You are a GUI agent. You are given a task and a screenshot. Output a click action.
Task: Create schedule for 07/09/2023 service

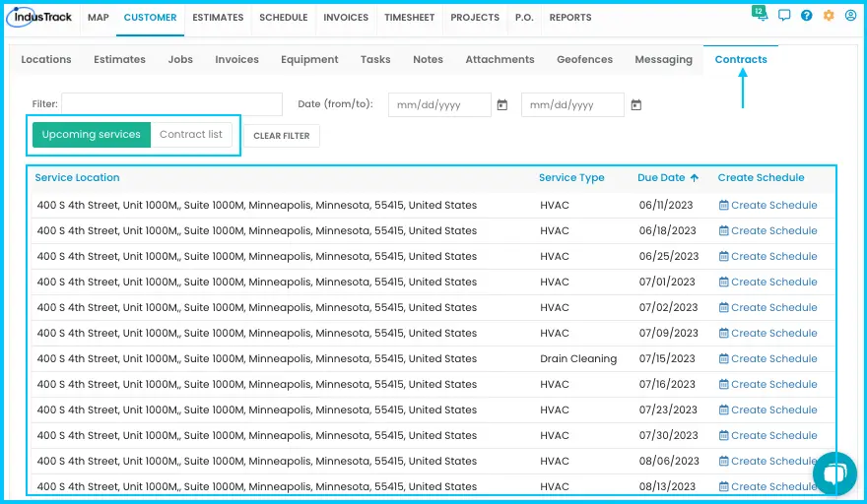coord(768,334)
